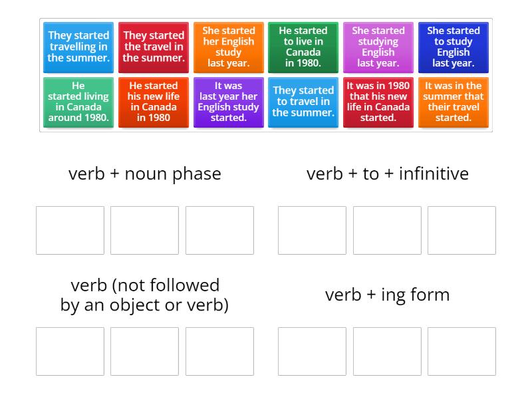Image resolution: width=532 pixels, height=399 pixels.
Task: Click an empty slot under 'verb (not followed by an object or verb)'
Action: 68,351
